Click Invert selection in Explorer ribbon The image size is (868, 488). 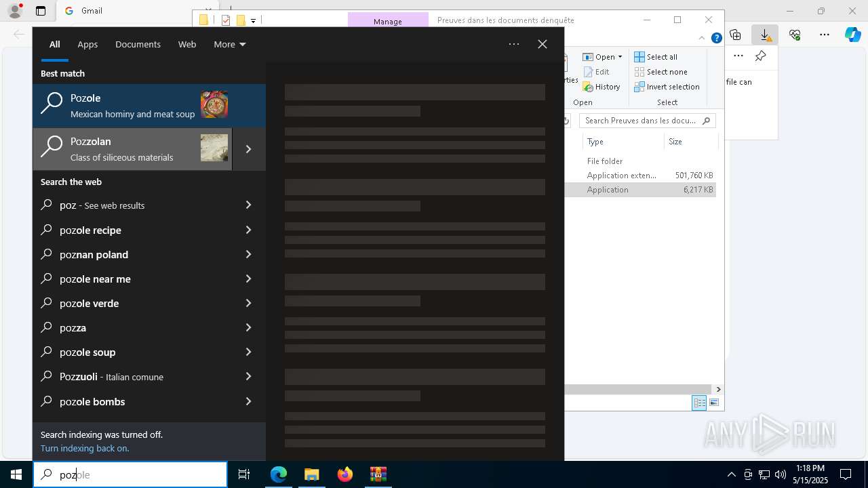(667, 87)
